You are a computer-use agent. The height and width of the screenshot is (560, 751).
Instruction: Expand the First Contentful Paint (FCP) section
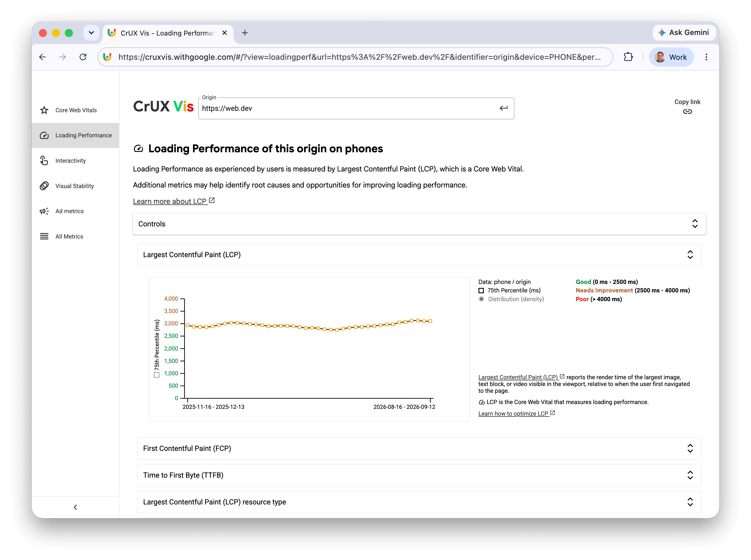[x=419, y=448]
